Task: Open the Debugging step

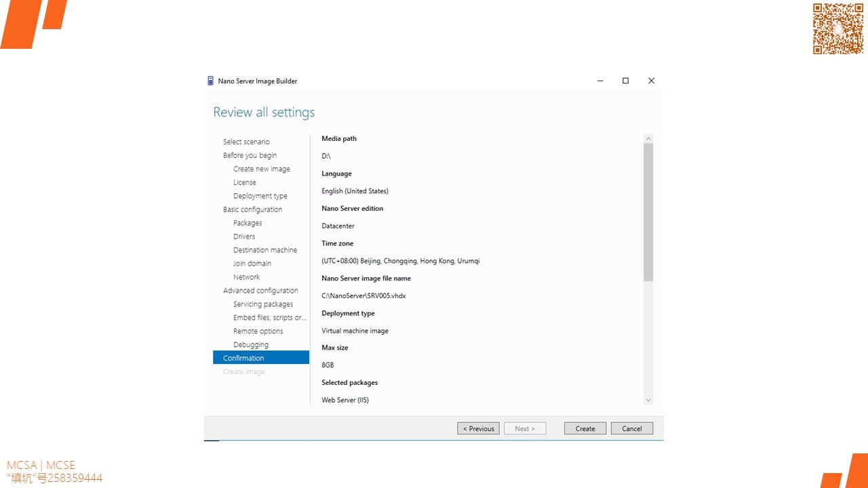Action: tap(250, 345)
